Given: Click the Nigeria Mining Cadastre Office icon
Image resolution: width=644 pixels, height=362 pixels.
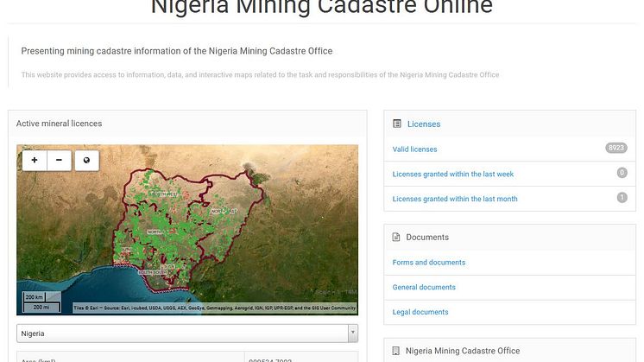Looking at the screenshot, I should pyautogui.click(x=396, y=351).
